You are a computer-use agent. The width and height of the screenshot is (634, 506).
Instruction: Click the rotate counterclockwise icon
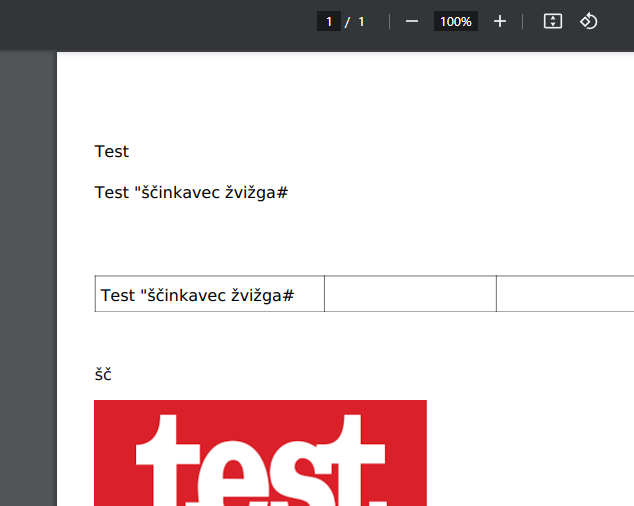589,21
